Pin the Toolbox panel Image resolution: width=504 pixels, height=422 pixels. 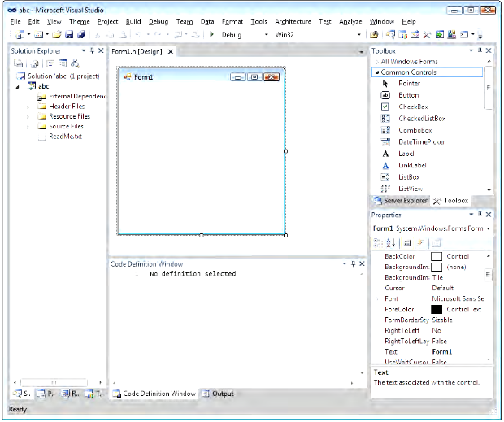480,50
